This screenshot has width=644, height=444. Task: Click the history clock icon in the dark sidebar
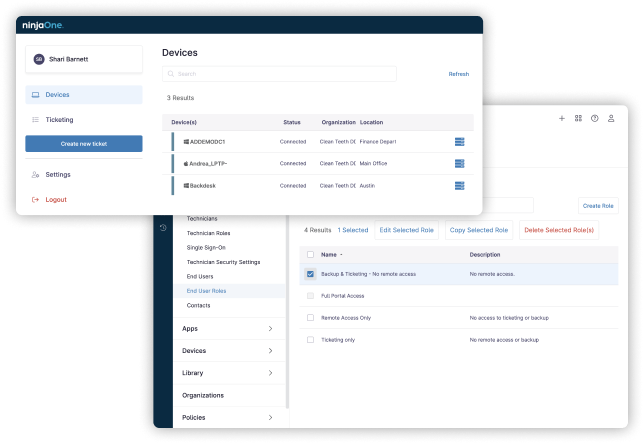(164, 228)
